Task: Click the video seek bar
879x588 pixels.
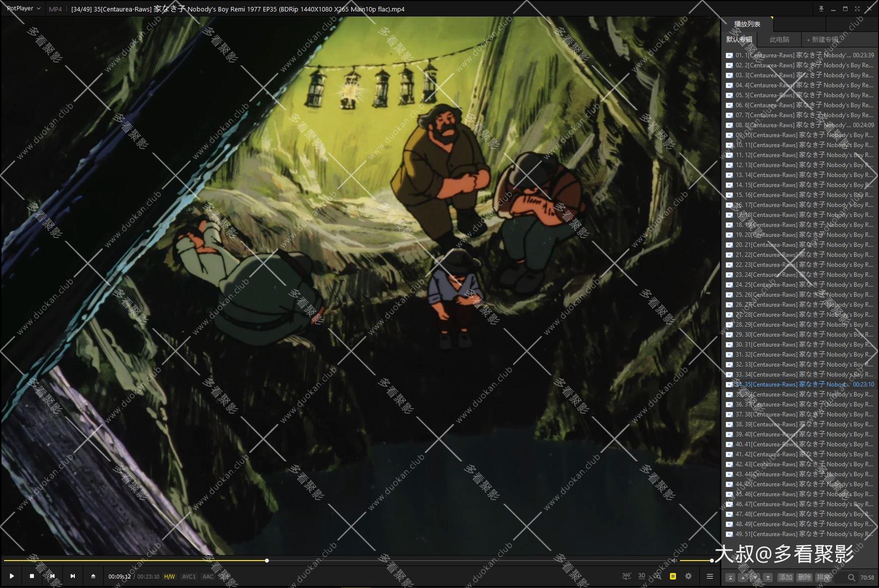Action: pos(335,561)
